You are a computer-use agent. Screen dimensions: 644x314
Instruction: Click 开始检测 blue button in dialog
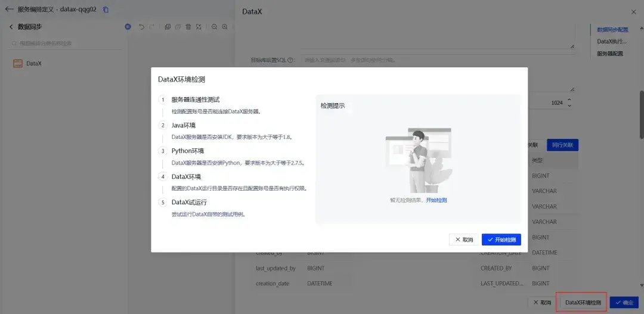501,240
